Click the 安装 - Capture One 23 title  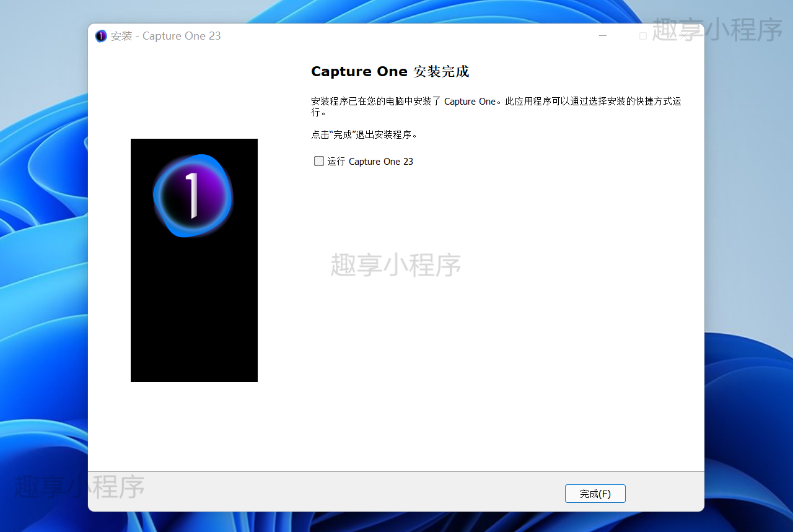pyautogui.click(x=166, y=36)
